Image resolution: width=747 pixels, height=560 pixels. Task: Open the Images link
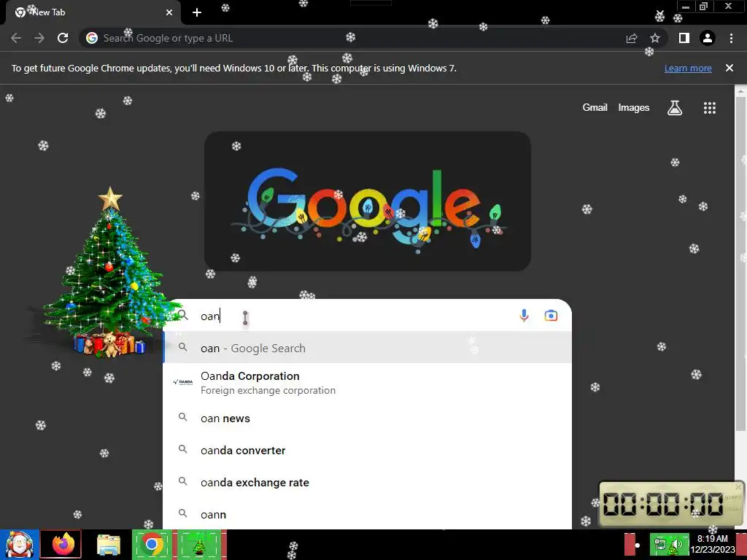tap(634, 108)
